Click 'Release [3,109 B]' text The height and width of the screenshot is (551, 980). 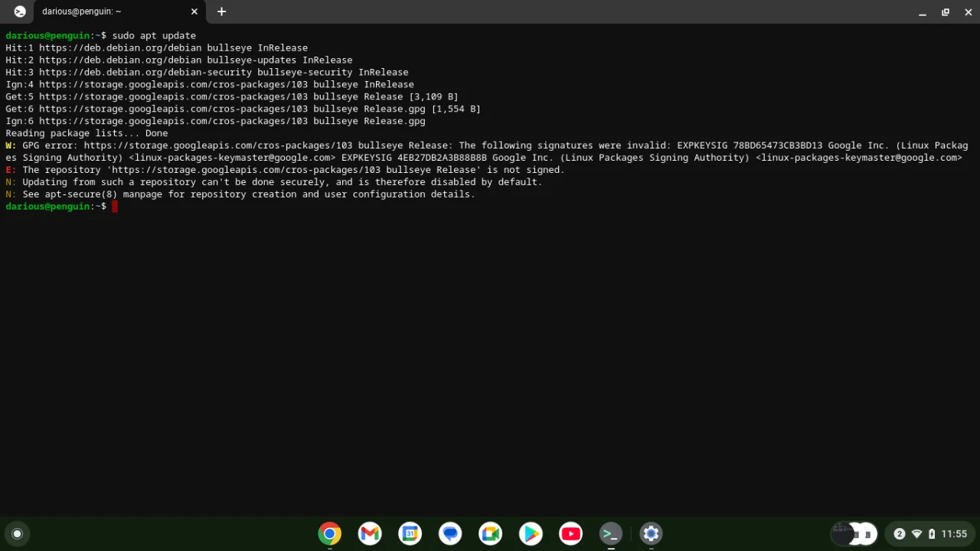click(411, 96)
